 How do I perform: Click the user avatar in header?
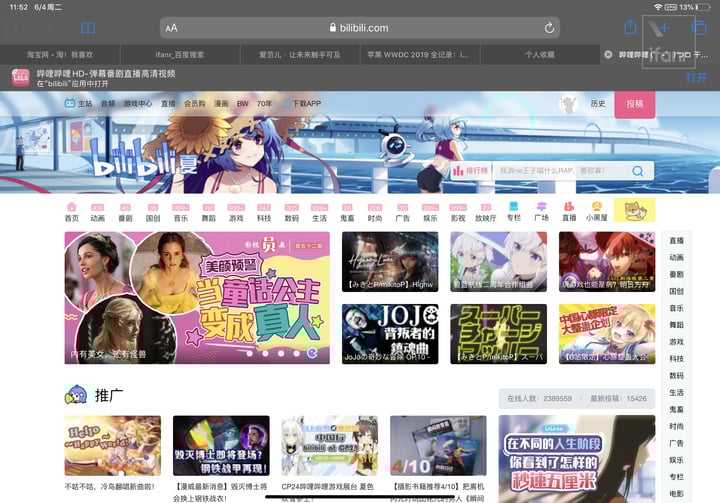tap(568, 104)
